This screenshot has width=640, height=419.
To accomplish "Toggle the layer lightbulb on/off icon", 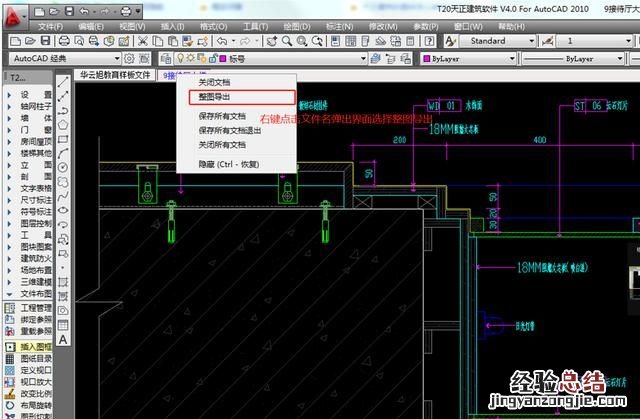I will 176,59.
